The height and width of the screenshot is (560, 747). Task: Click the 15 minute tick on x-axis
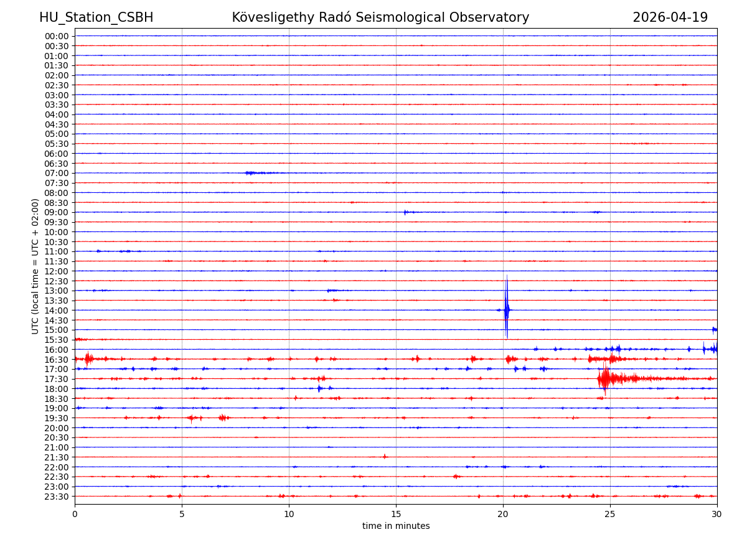pos(396,514)
